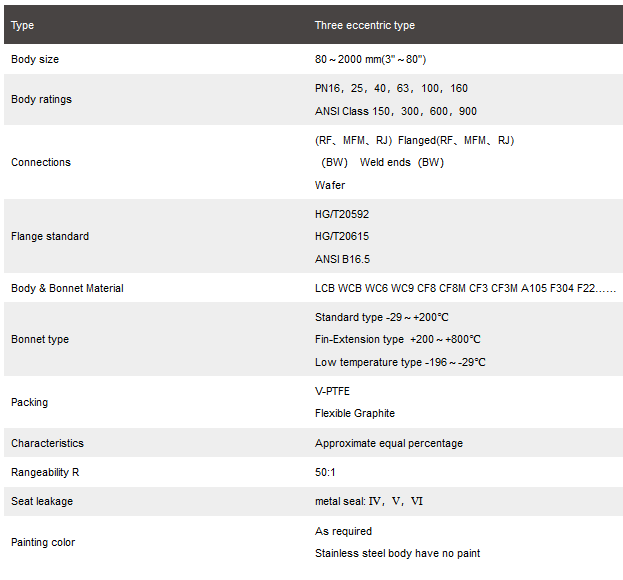Click the PN16, 25, 40 ratings line
The image size is (623, 580).
click(391, 88)
